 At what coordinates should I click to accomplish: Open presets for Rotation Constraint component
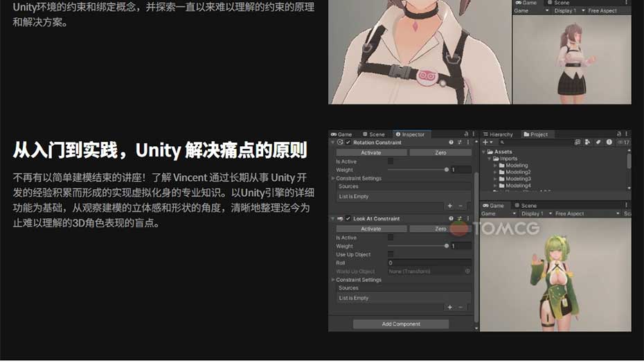point(460,142)
